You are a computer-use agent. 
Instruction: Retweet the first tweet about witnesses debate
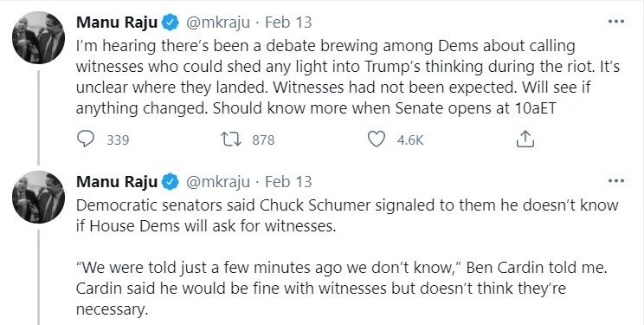231,140
